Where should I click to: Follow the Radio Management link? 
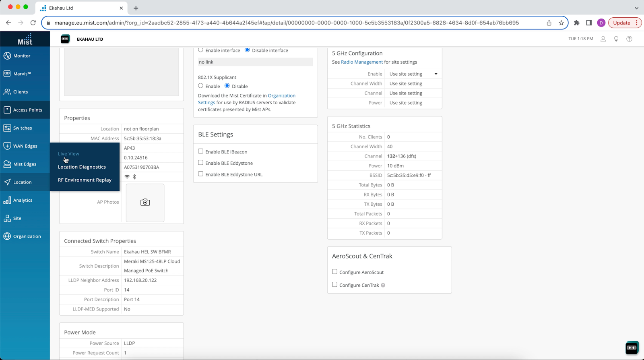(361, 62)
